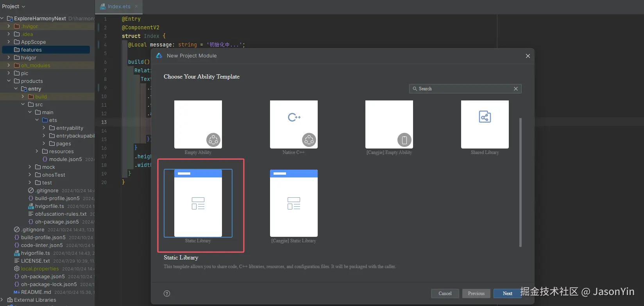644x306 pixels.
Task: Select the [Cangjie] Static Library template
Action: pos(294,203)
